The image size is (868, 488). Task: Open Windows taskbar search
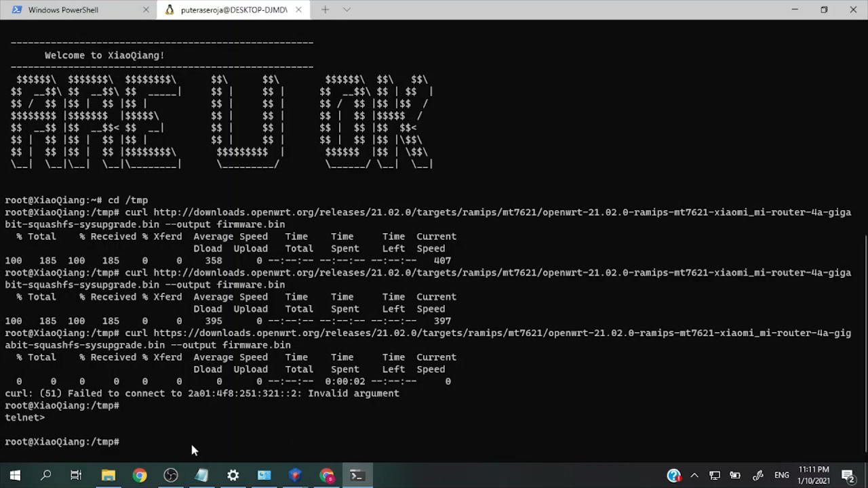click(x=46, y=475)
